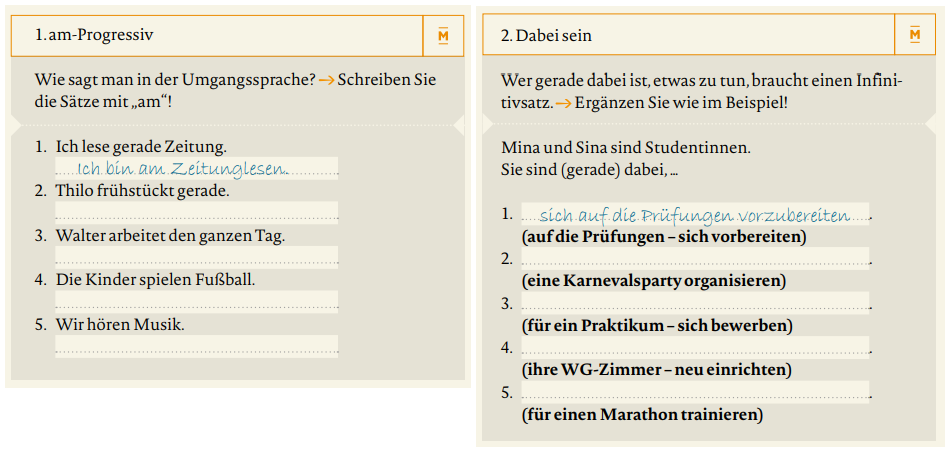The width and height of the screenshot is (952, 452).
Task: Click the answer line under "Wir hören Musik."
Action: (196, 346)
